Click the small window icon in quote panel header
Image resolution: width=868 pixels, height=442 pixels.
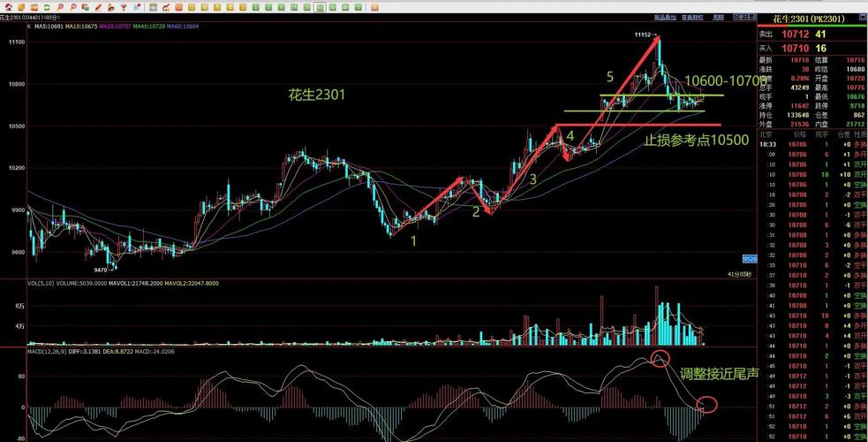(862, 17)
